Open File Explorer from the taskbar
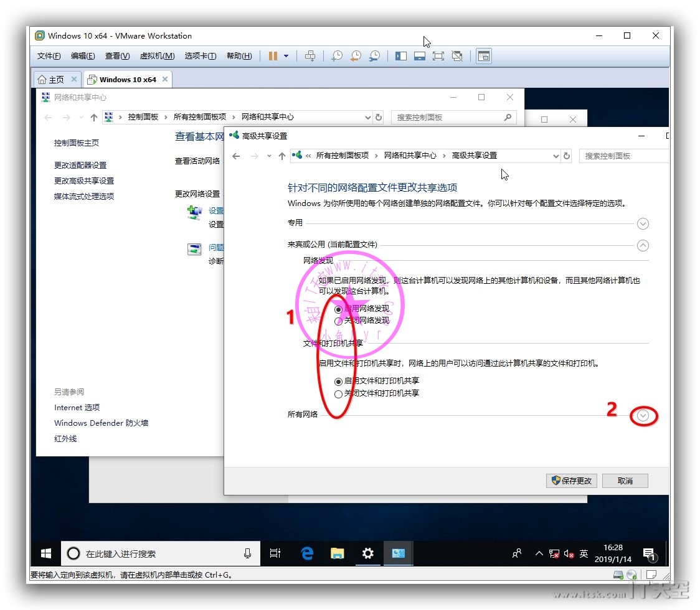700x610 pixels. [x=337, y=554]
